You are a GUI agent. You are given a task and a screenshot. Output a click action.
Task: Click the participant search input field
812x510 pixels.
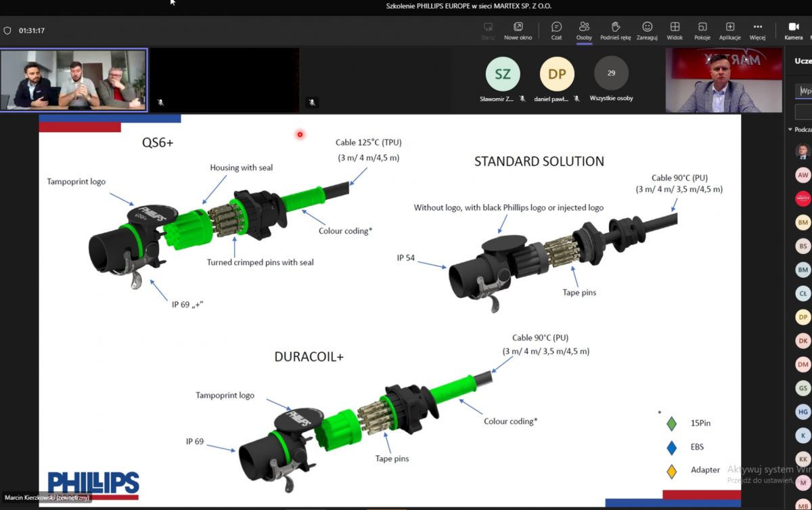click(803, 91)
